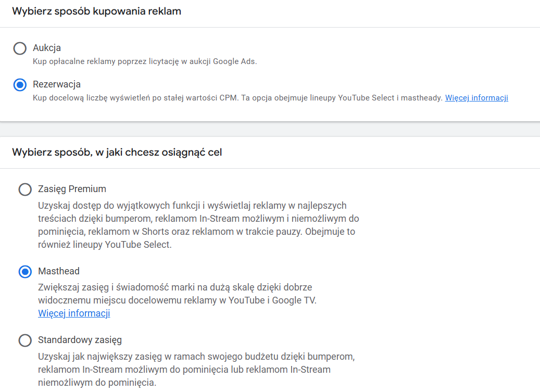
Task: Select the Masthead radio button circle
Action: [x=25, y=272]
